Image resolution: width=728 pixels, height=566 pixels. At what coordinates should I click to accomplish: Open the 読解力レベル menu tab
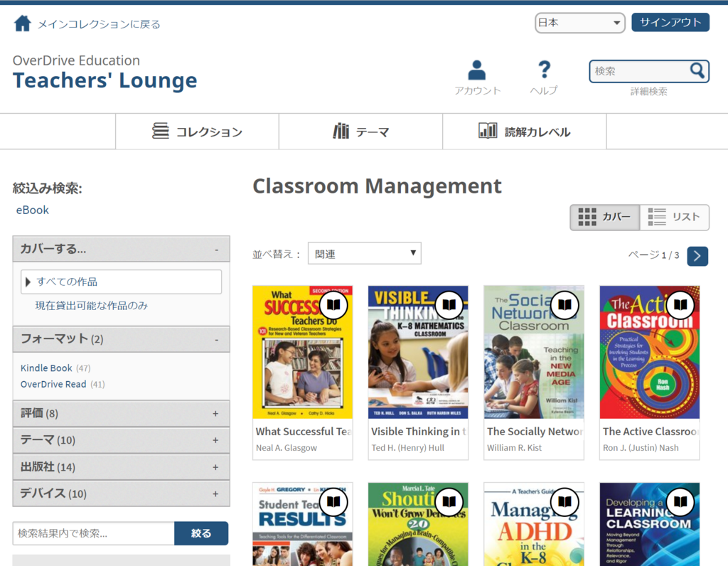524,132
